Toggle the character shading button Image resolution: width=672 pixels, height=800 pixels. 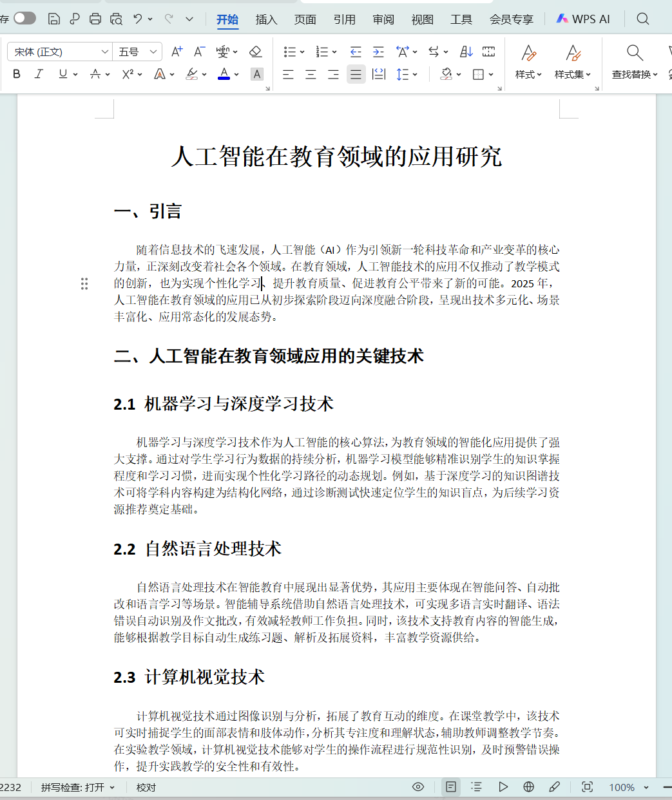click(x=256, y=74)
